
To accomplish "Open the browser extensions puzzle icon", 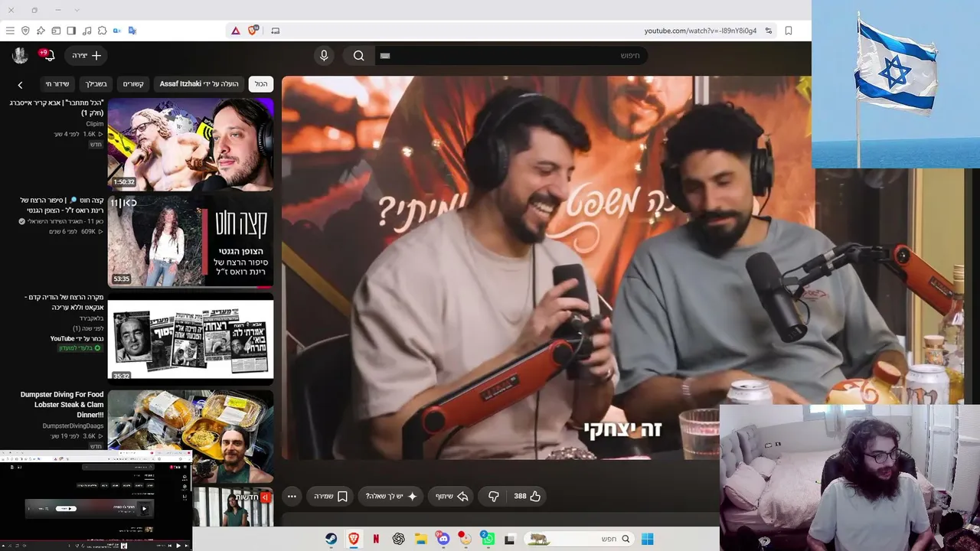I will click(x=102, y=31).
